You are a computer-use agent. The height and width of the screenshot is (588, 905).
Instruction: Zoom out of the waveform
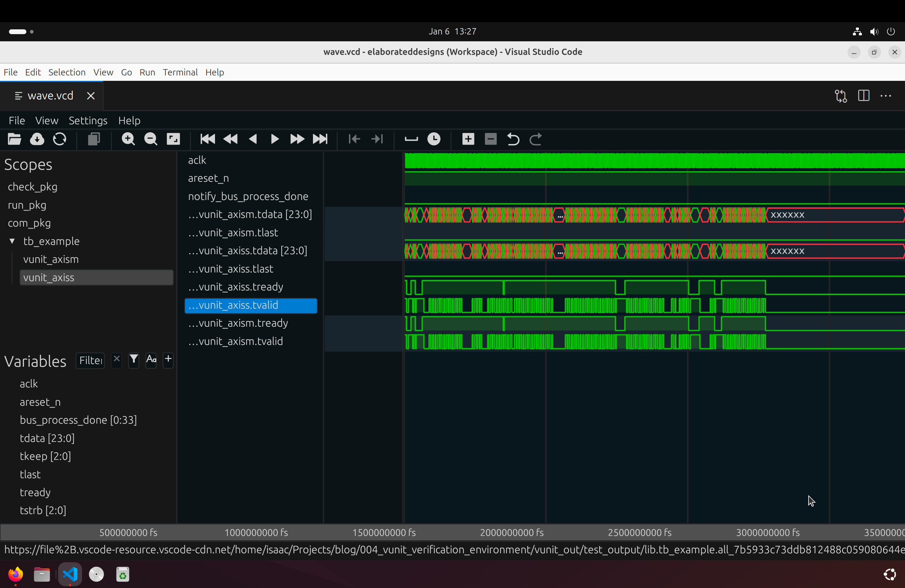click(x=151, y=139)
